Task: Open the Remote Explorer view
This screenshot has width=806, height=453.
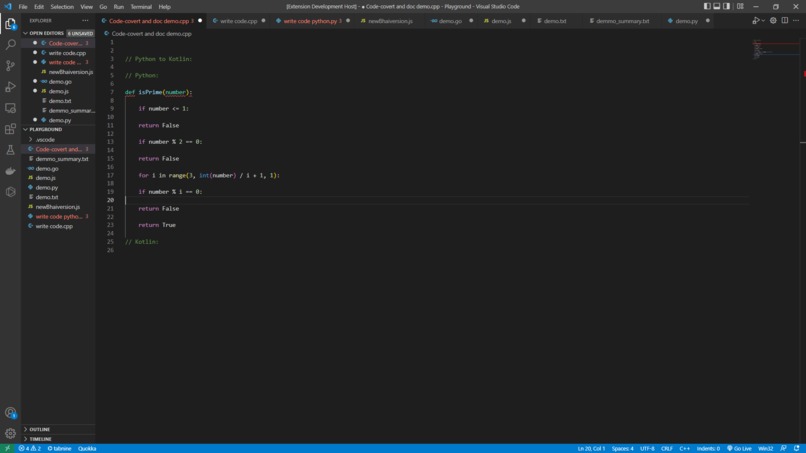Action: coord(10,108)
